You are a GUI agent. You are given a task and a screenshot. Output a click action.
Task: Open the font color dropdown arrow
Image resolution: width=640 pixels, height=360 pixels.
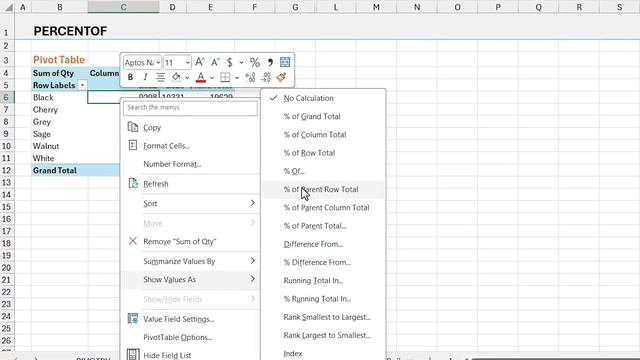(x=212, y=77)
